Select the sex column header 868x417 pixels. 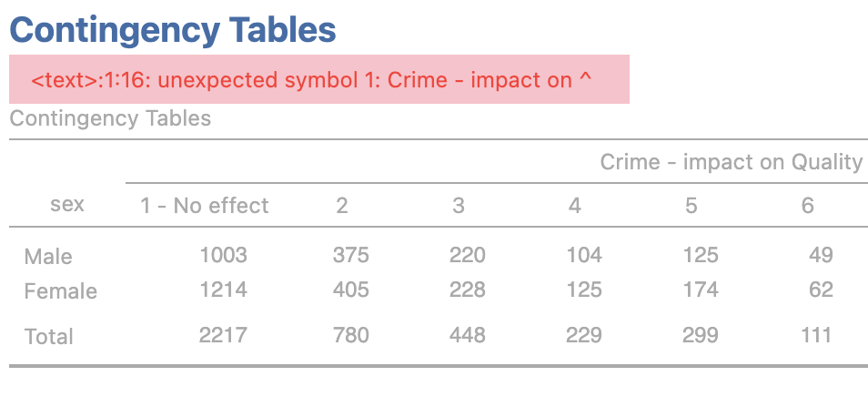67,205
